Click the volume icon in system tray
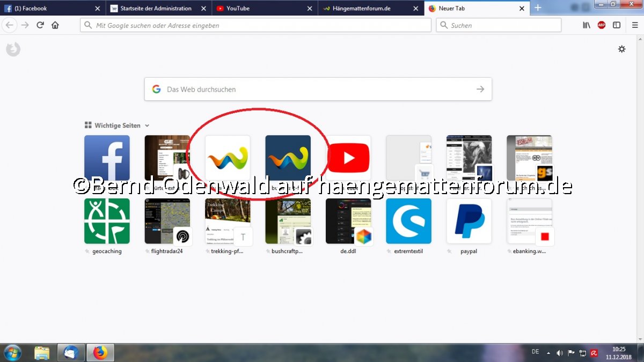 (560, 353)
